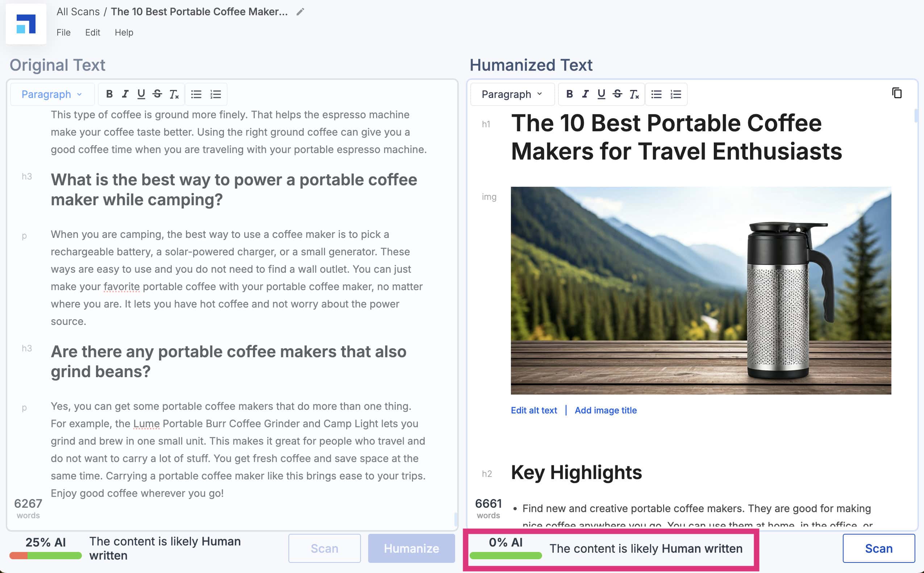Screen dimensions: 924x573
Task: Click the underlined word 'favorite'
Action: tap(121, 286)
